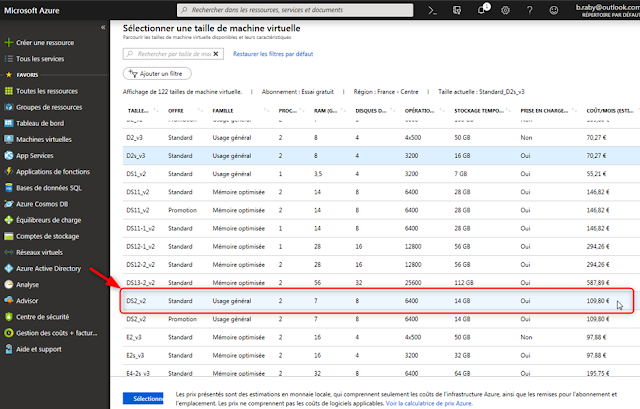The image size is (640, 409).
Task: Click the Microsoft Azure home logo text
Action: click(x=32, y=11)
